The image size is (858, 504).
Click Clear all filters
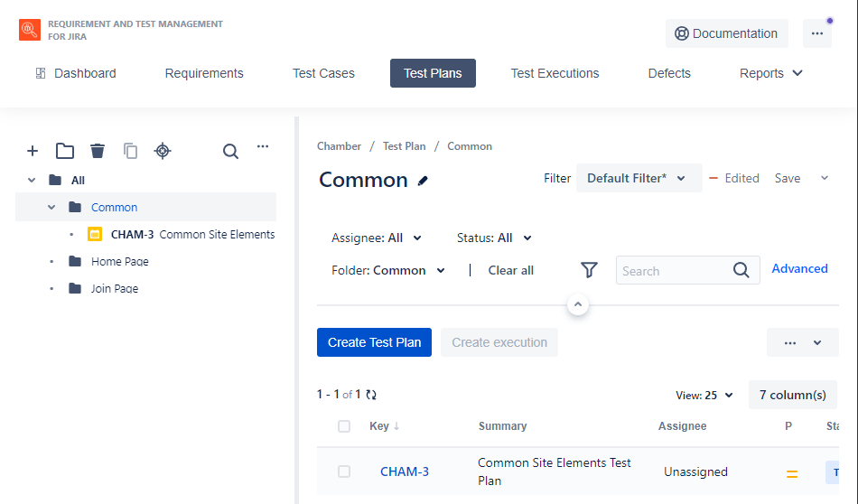[510, 270]
